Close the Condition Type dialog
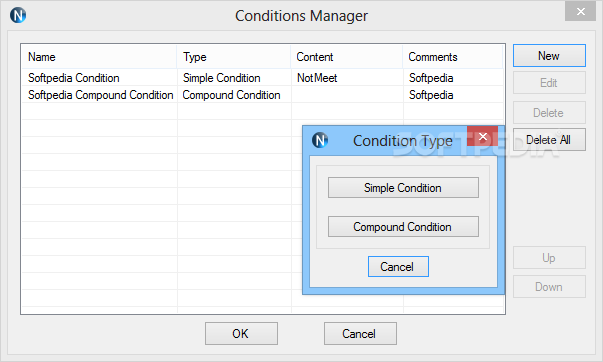 (x=483, y=136)
